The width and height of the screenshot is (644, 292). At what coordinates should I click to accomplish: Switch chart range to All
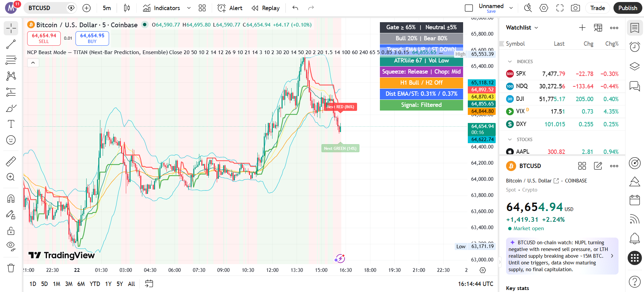[132, 284]
